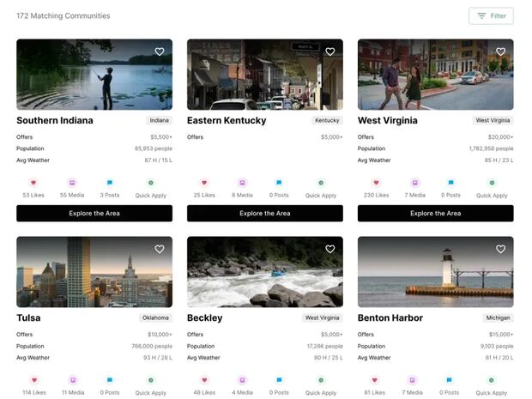This screenshot has width=532, height=399.
Task: Open Southern Indiana's 55 Media icon
Action: (72, 183)
